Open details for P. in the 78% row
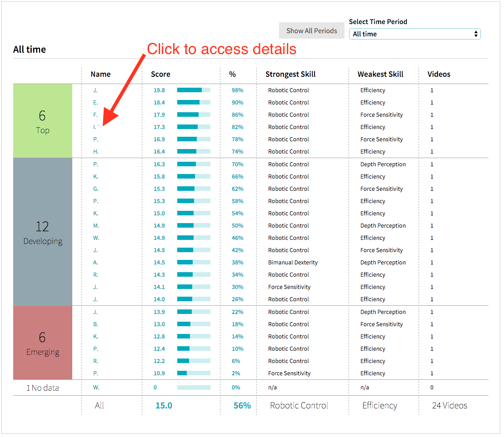Screen dimensions: 504x438 pos(96,139)
